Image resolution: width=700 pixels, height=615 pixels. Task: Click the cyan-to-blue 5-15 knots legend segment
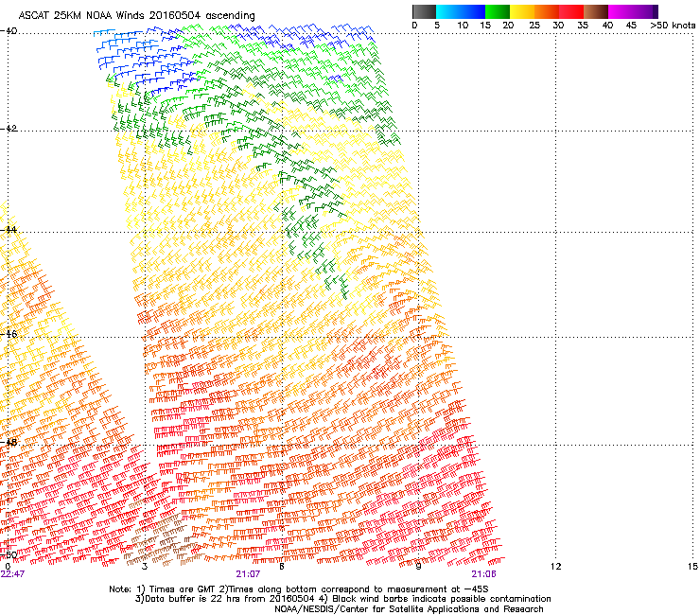tap(460, 11)
